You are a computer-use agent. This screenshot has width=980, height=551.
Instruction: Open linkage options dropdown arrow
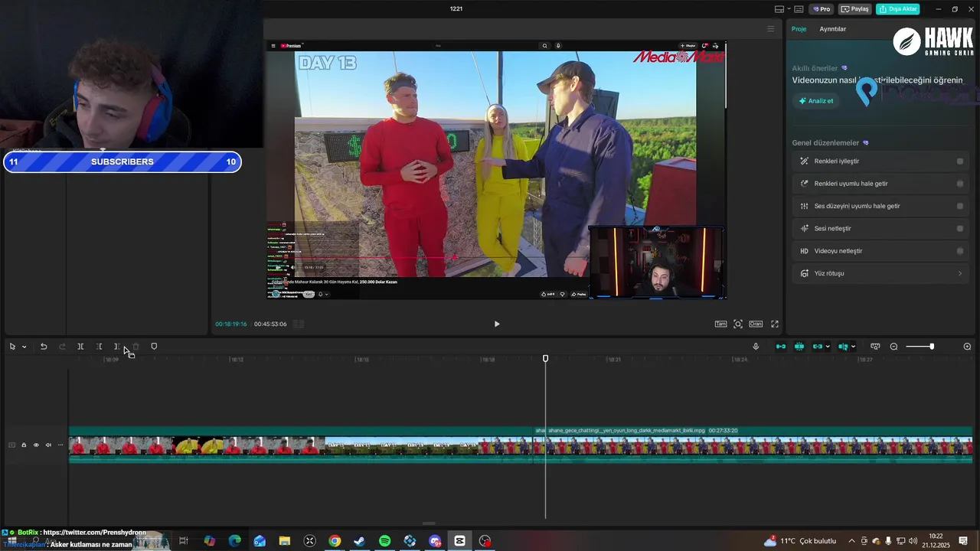828,347
